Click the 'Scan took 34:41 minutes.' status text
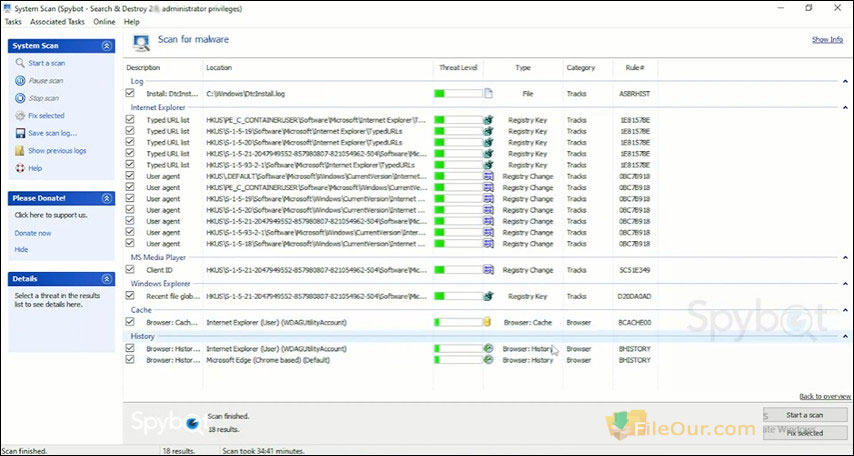 tap(263, 451)
